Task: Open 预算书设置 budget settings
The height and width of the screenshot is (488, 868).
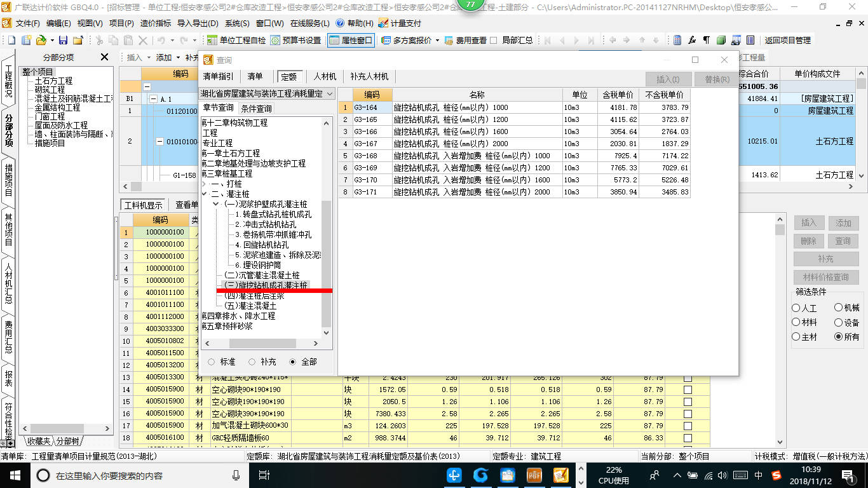Action: point(295,40)
